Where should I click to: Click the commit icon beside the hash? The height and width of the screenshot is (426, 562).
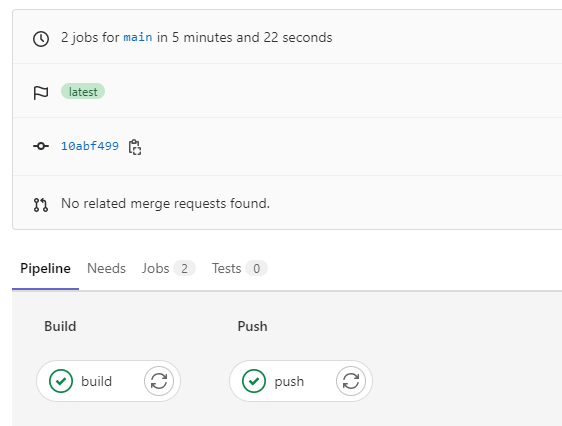point(41,146)
